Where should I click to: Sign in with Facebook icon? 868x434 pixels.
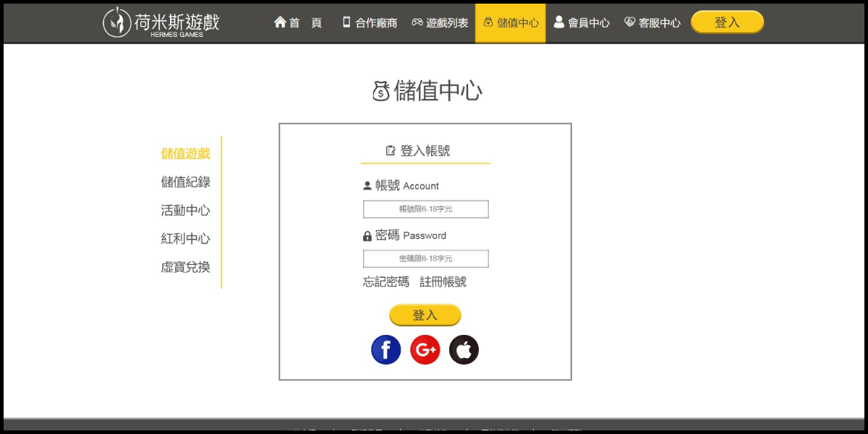[x=386, y=350]
